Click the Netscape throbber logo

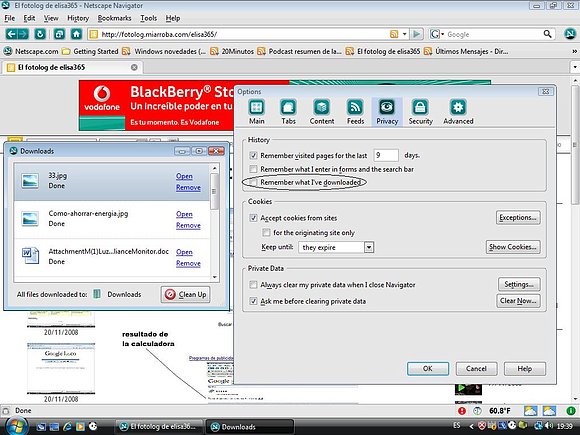[x=570, y=34]
